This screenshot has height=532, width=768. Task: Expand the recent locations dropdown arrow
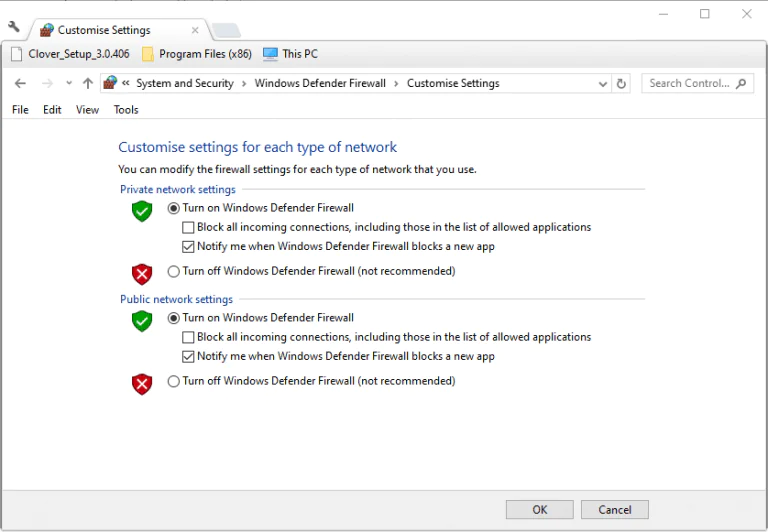point(69,84)
